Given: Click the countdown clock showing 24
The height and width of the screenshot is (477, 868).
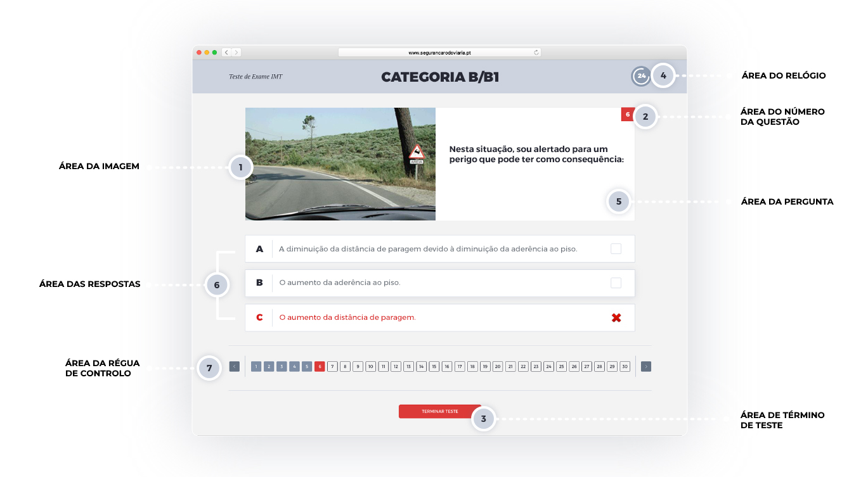Looking at the screenshot, I should pos(641,76).
